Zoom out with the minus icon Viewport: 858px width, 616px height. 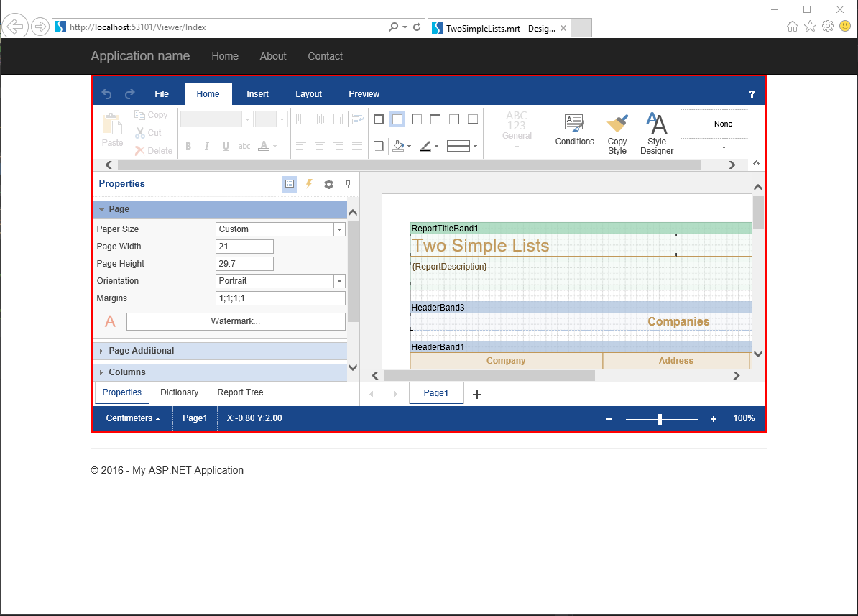[x=609, y=419]
